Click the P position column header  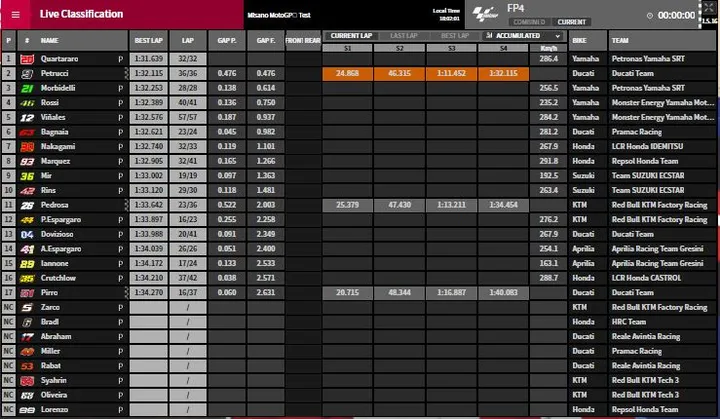[9, 40]
